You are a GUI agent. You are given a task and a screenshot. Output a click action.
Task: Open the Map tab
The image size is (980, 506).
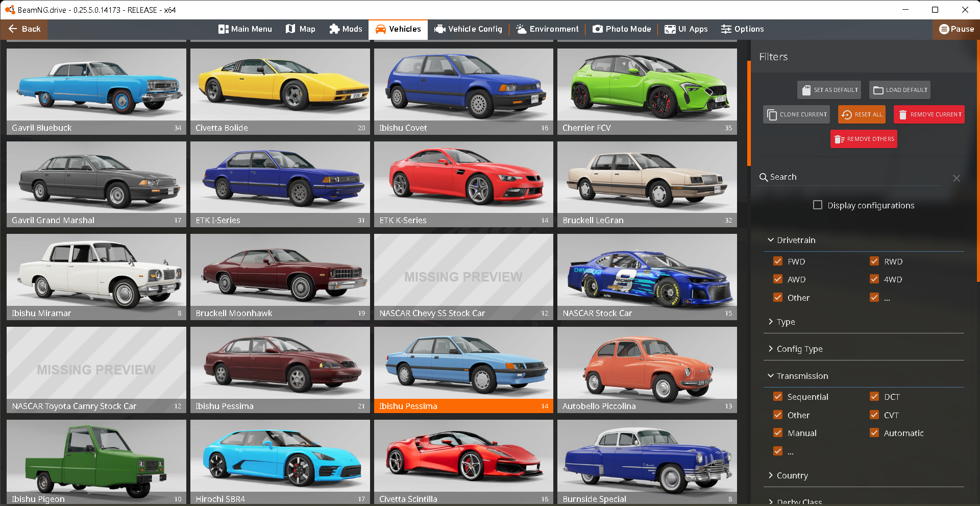301,29
